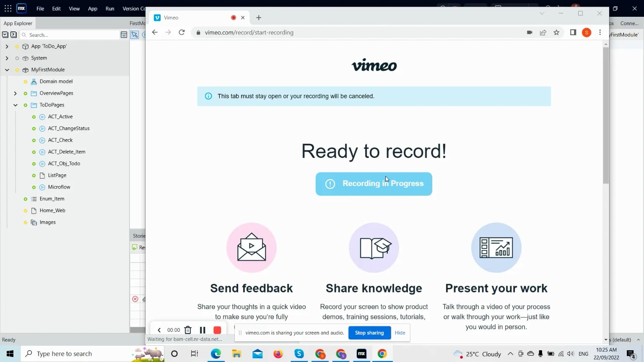
Task: Click the expand all icon in App Explorer
Action: pos(5,35)
